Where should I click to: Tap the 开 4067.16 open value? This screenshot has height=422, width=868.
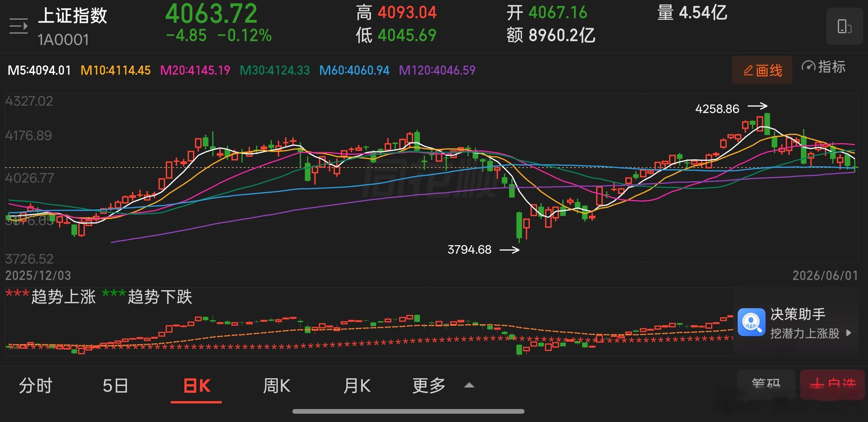coord(547,13)
